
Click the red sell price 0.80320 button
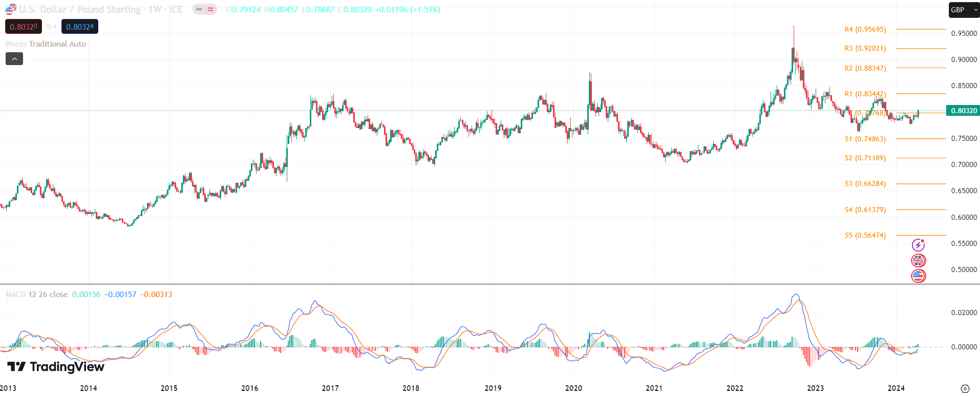pos(24,27)
